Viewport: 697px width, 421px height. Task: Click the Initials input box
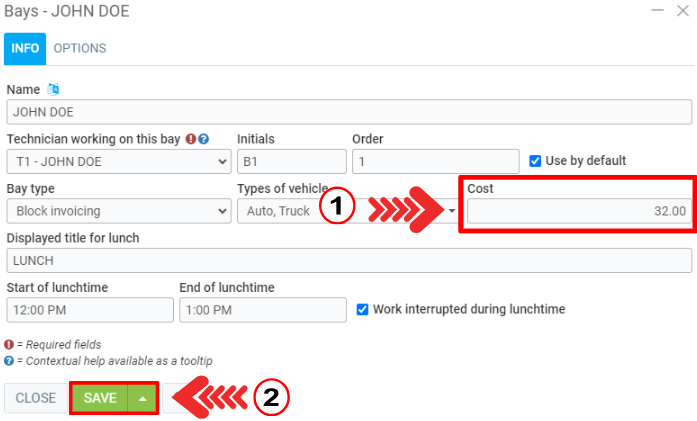click(291, 161)
